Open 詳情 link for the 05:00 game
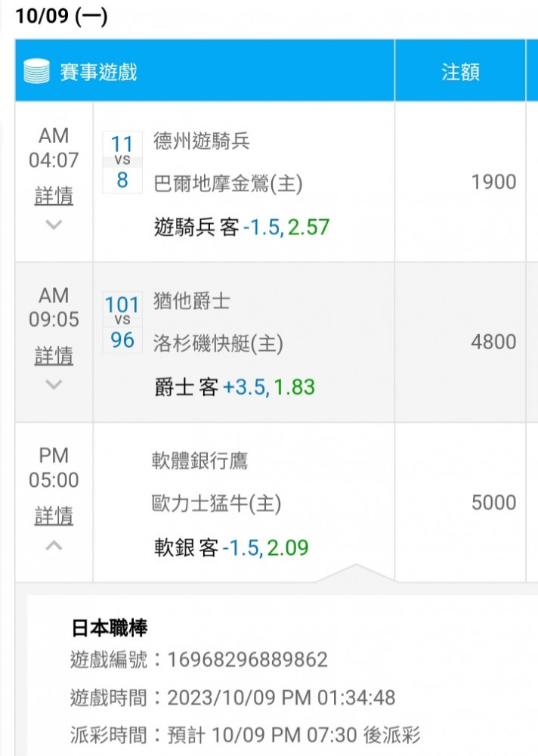Viewport: 538px width, 756px height. coord(54,516)
